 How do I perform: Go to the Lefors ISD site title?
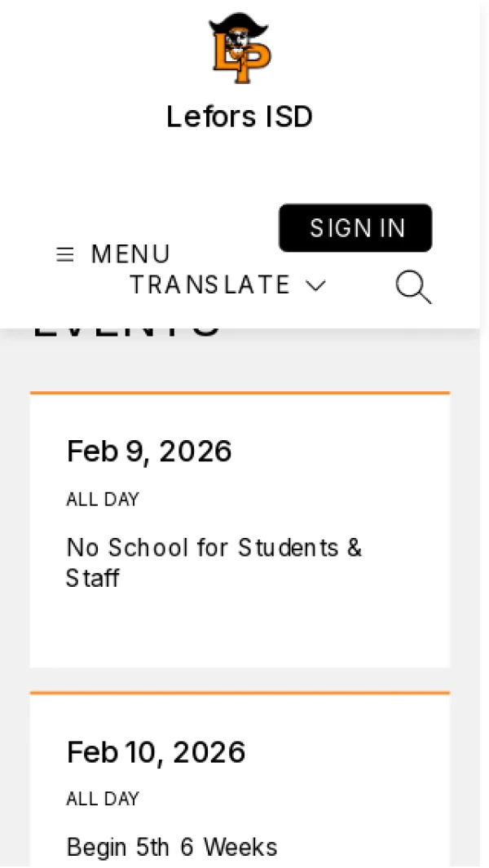240,117
